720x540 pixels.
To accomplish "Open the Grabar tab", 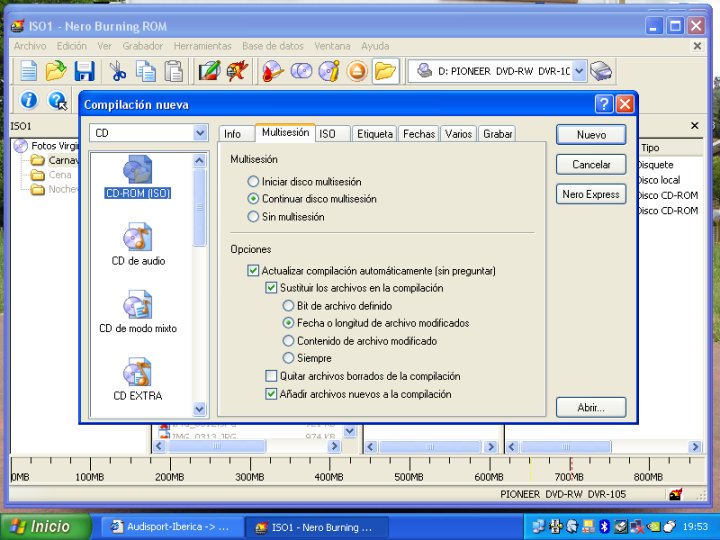I will tap(497, 134).
